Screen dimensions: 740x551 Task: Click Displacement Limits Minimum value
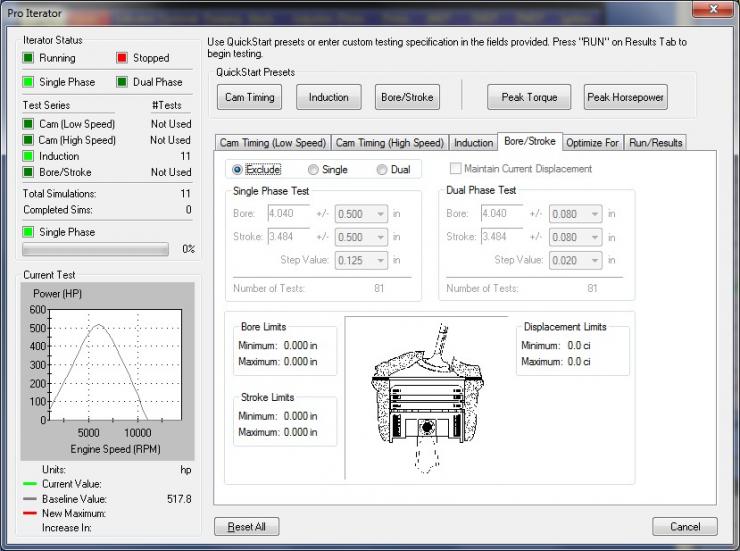(x=579, y=345)
